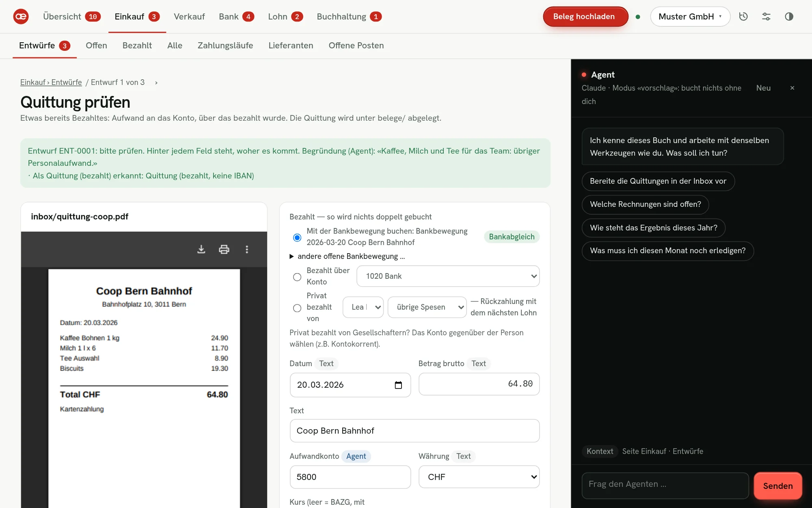812x508 pixels.
Task: Open the Verkauf tab
Action: [189, 17]
